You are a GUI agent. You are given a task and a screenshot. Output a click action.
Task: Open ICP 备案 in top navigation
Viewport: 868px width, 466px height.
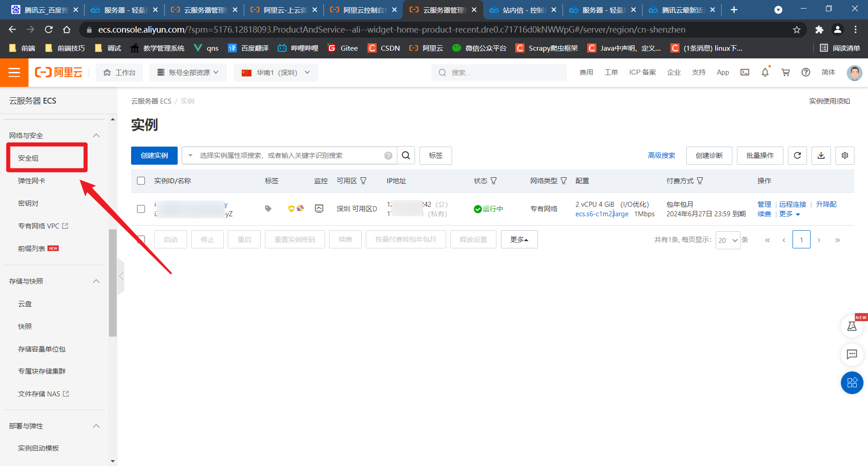coord(642,72)
